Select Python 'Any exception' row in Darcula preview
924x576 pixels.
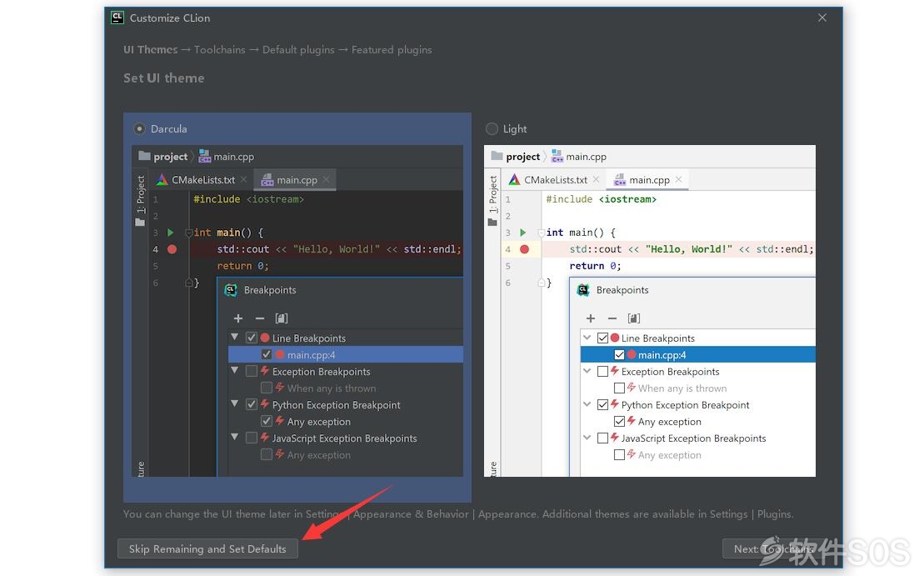(x=345, y=422)
